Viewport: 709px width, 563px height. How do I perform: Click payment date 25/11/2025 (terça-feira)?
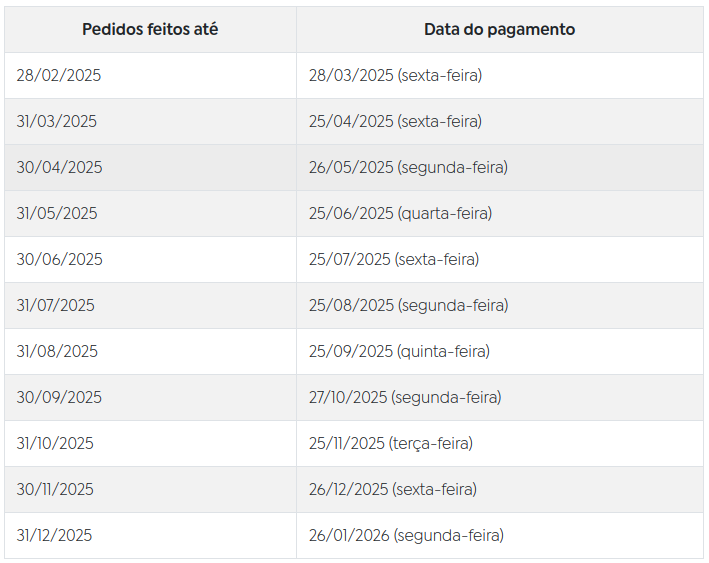(x=391, y=444)
